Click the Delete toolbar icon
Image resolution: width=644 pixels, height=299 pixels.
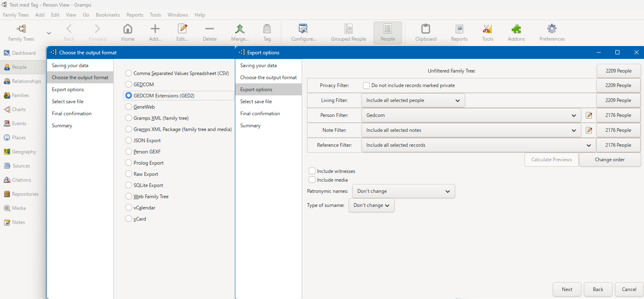(210, 29)
